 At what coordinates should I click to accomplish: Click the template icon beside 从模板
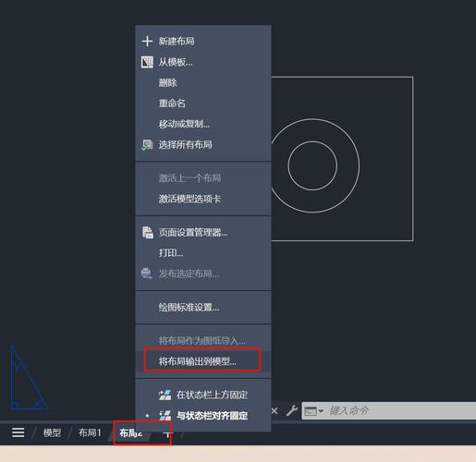pyautogui.click(x=147, y=62)
